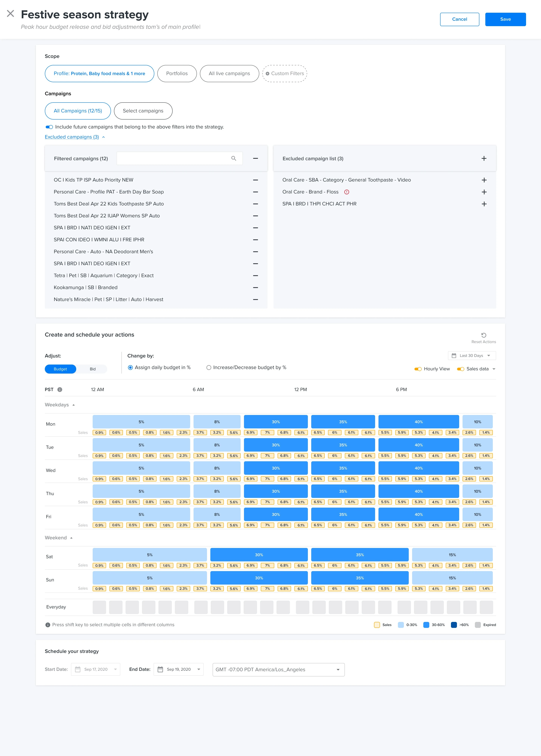
Task: Open End Date Sep 19, 2020 dropdown
Action: coord(179,669)
